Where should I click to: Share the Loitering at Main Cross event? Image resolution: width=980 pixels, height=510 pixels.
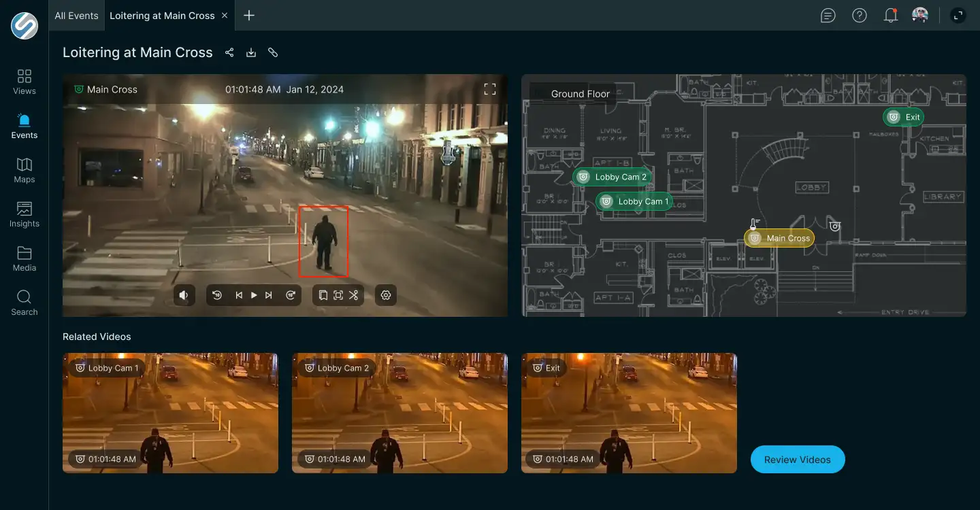(x=229, y=52)
